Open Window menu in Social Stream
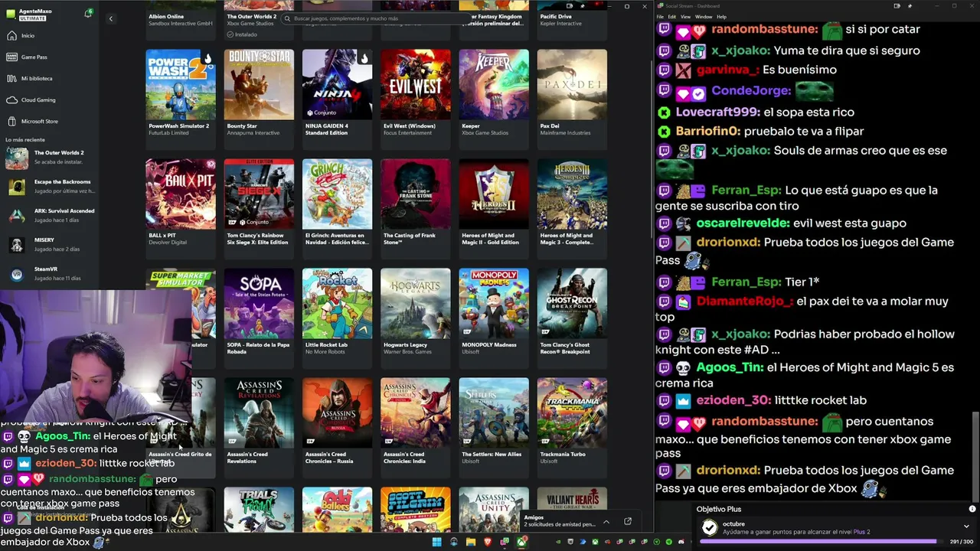The height and width of the screenshot is (551, 980). [703, 17]
